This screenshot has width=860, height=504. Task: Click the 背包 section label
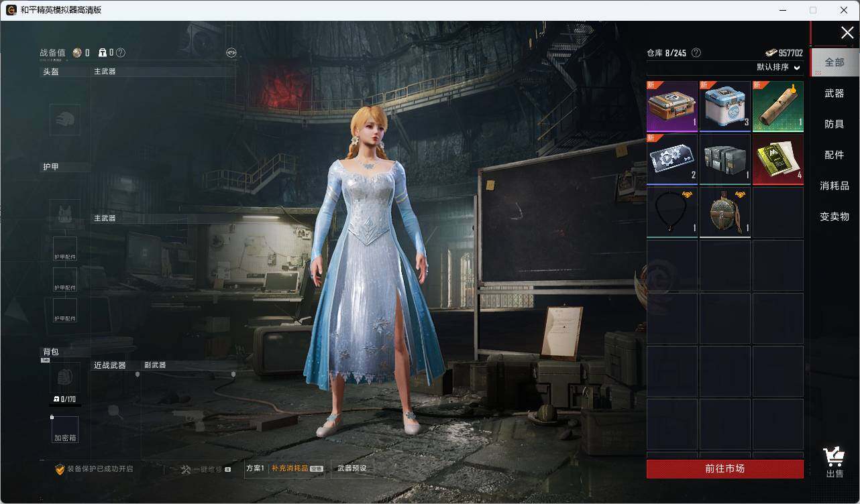(51, 352)
